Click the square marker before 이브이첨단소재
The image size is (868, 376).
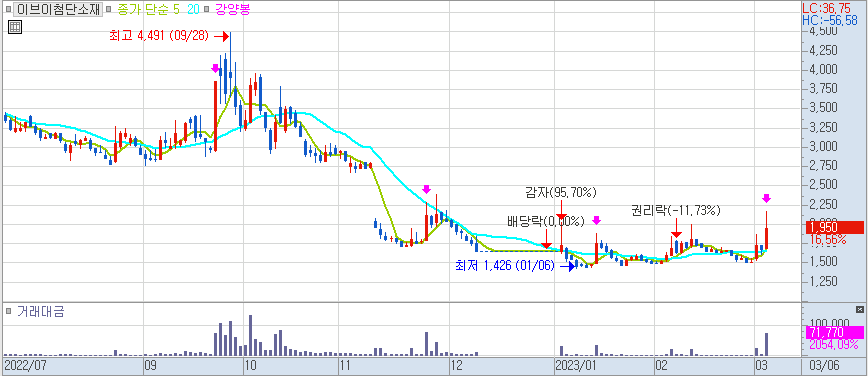[8, 9]
